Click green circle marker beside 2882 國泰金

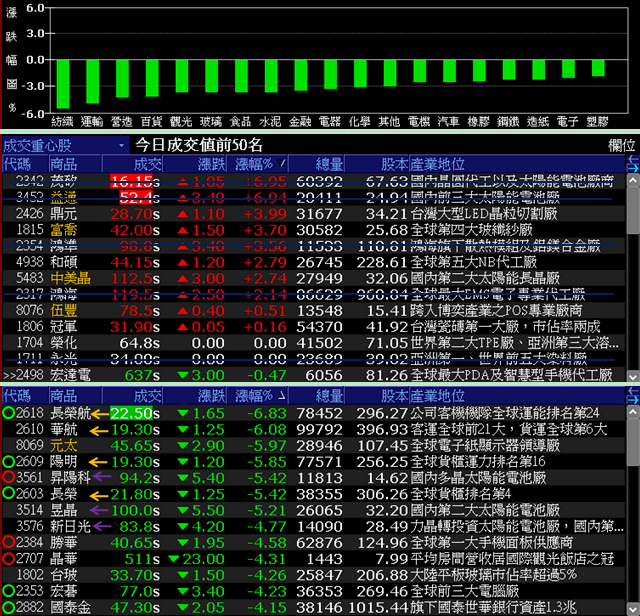tap(9, 607)
